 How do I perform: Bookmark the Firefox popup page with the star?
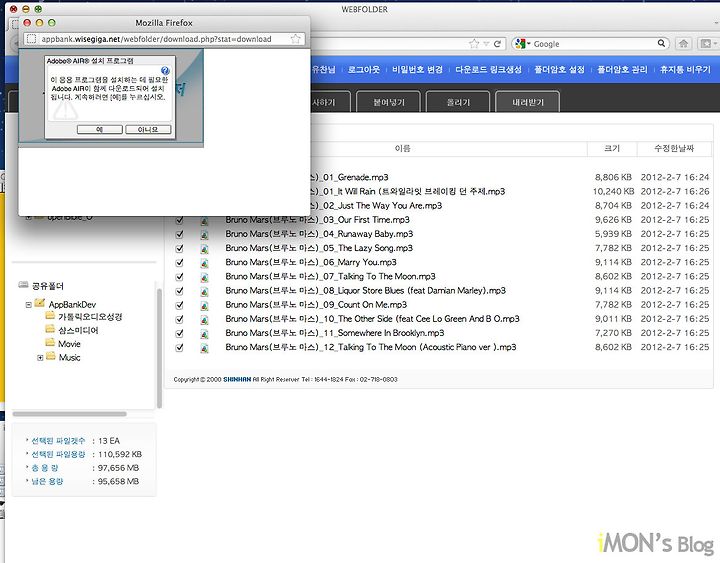pos(295,39)
